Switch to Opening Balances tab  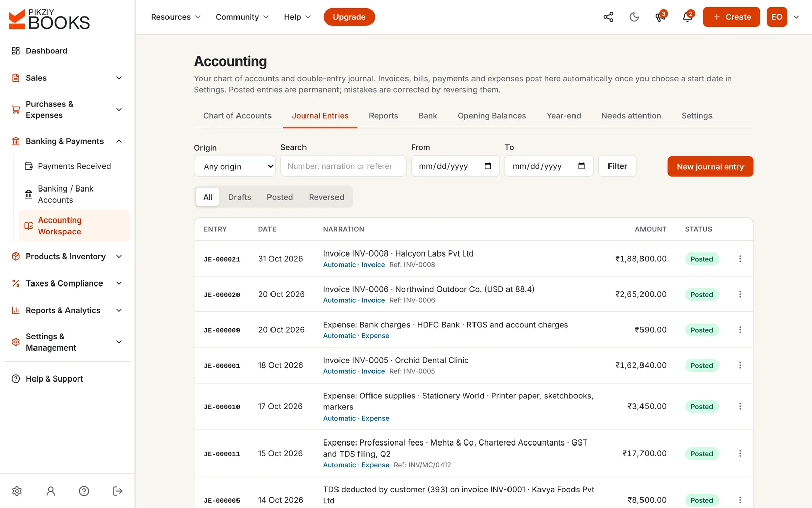coord(492,116)
